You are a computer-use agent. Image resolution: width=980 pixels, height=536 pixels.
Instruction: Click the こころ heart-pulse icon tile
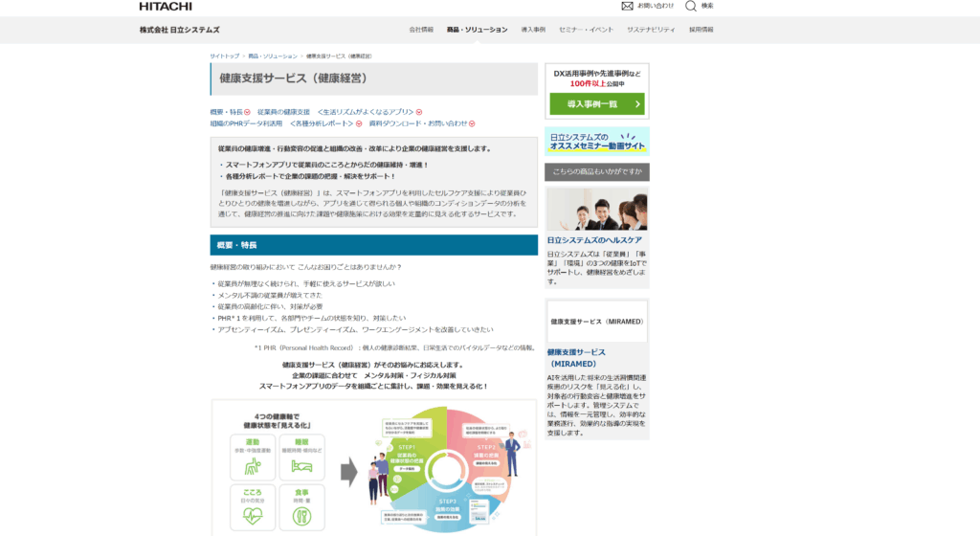(x=253, y=507)
